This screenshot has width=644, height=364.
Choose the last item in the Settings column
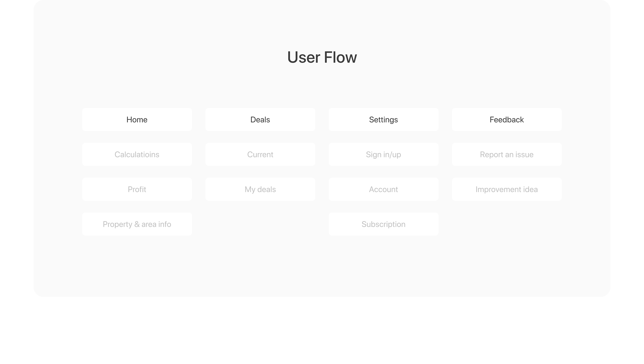pyautogui.click(x=383, y=224)
